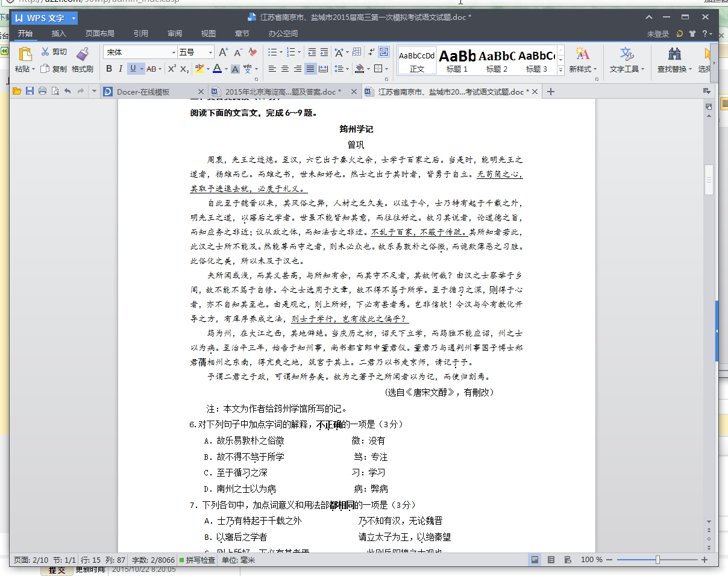Image resolution: width=728 pixels, height=576 pixels.
Task: Increase font size with the A+ icon
Action: tap(224, 52)
